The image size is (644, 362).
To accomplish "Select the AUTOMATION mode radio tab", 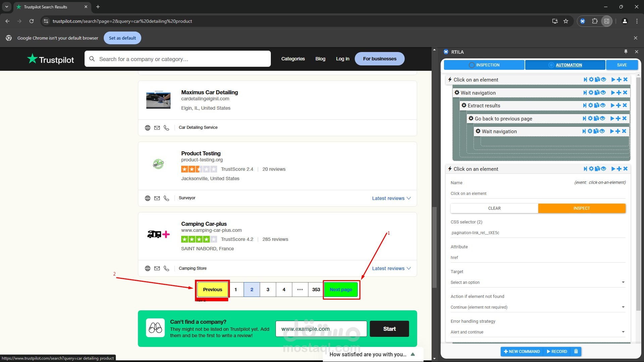I will 565,65.
